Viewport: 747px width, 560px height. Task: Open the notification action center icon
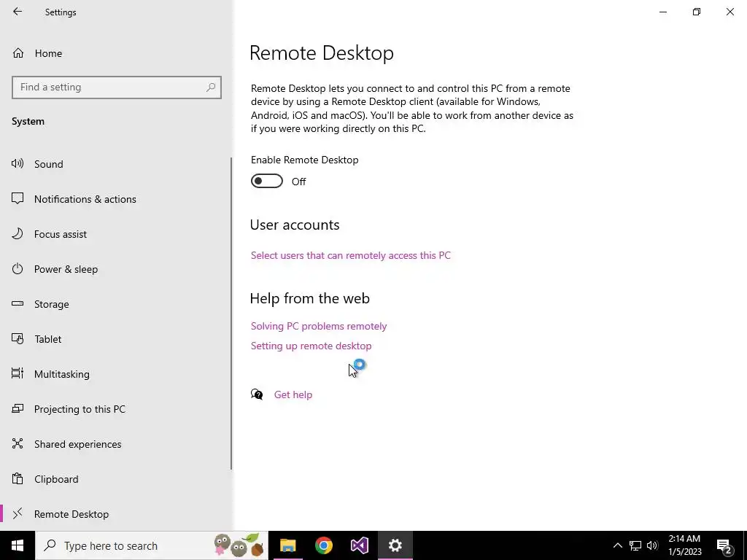[724, 546]
